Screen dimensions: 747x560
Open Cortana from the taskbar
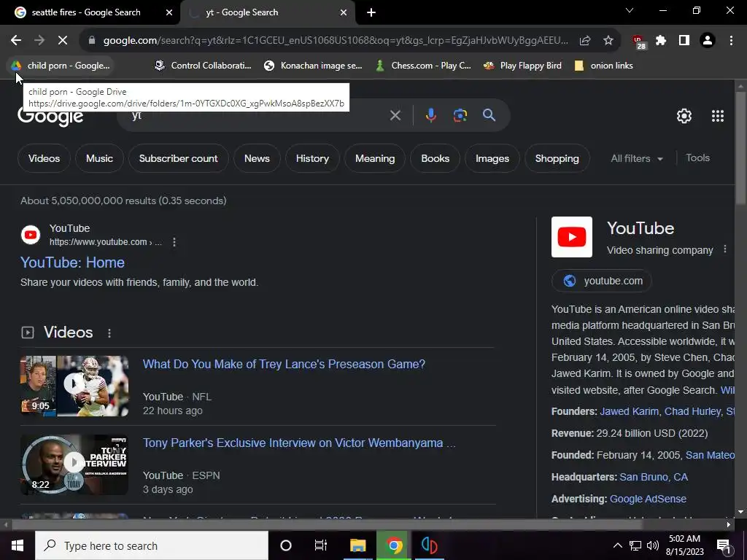coord(285,545)
